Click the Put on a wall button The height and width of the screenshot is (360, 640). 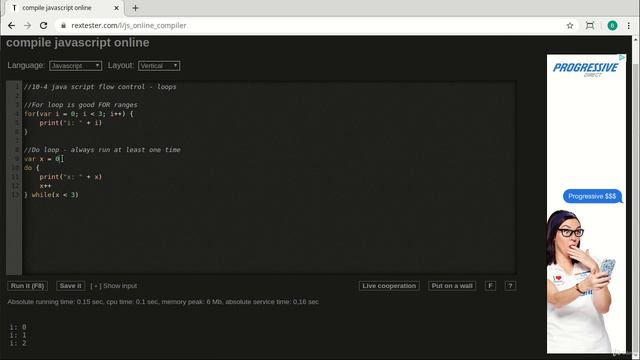(x=452, y=286)
